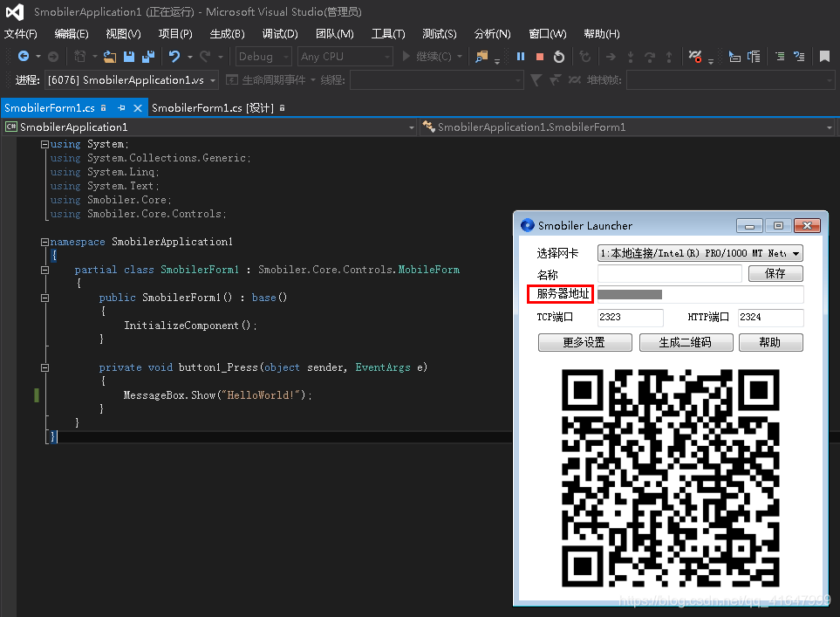Collapse the button1_Press method block

pyautogui.click(x=44, y=367)
